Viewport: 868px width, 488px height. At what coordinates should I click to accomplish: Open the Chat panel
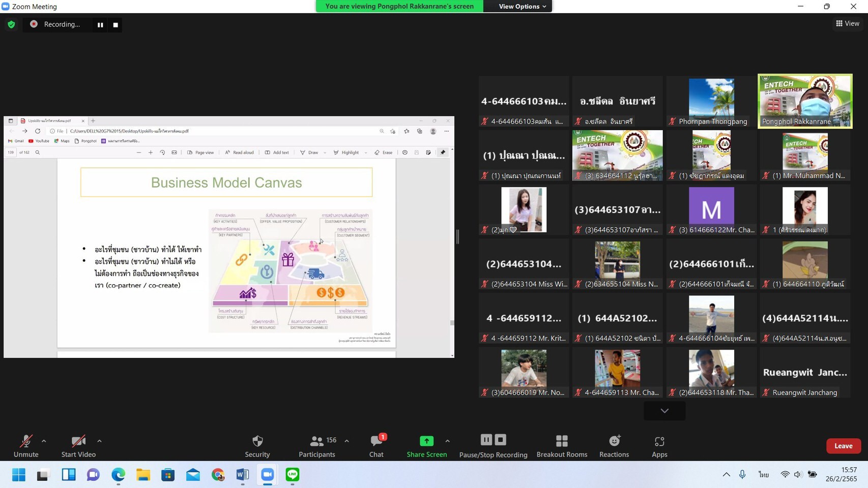pyautogui.click(x=377, y=445)
